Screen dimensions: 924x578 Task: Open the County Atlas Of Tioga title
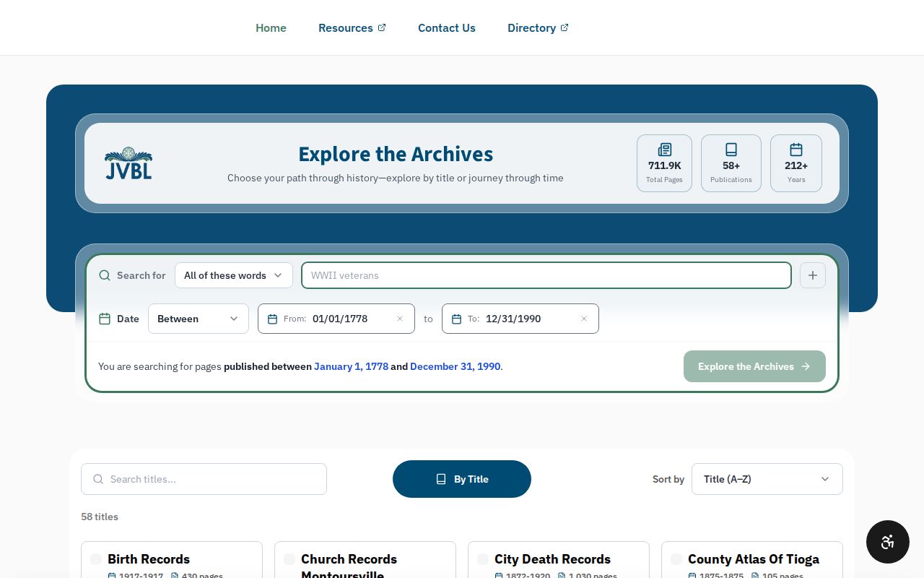click(754, 559)
